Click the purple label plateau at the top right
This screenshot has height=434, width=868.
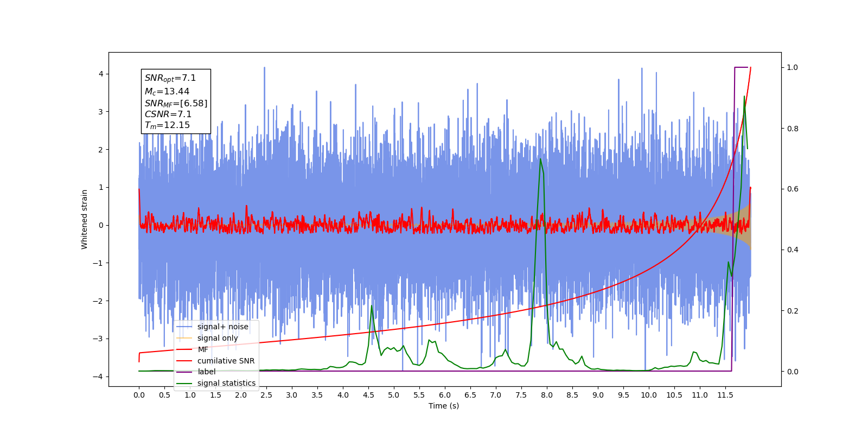coord(741,67)
